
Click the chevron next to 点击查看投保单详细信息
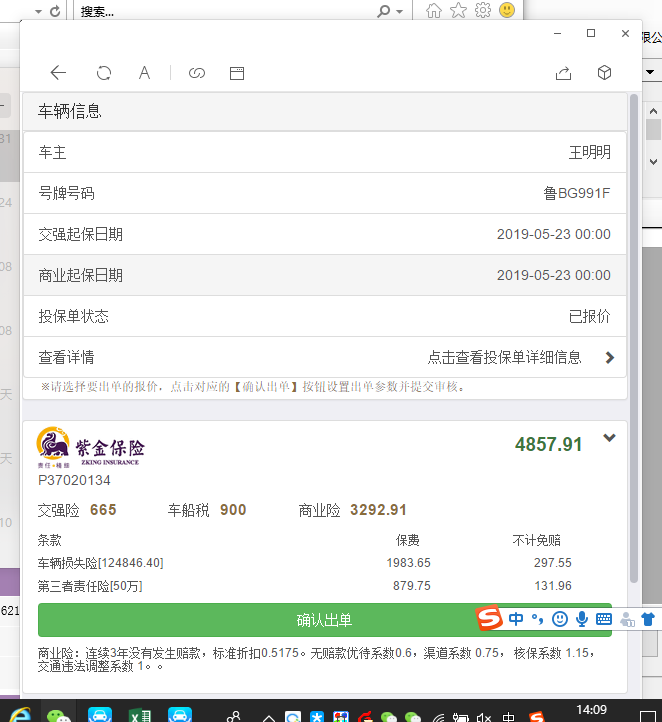coord(610,358)
